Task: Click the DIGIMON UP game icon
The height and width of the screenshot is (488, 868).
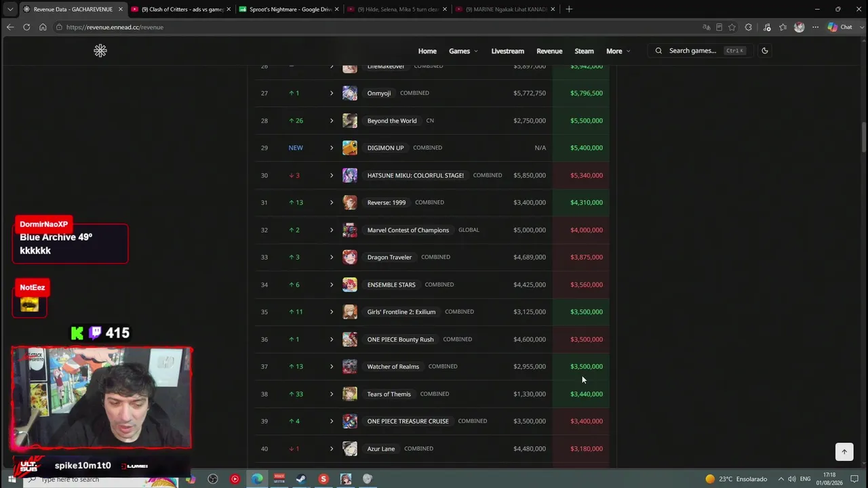Action: point(350,148)
